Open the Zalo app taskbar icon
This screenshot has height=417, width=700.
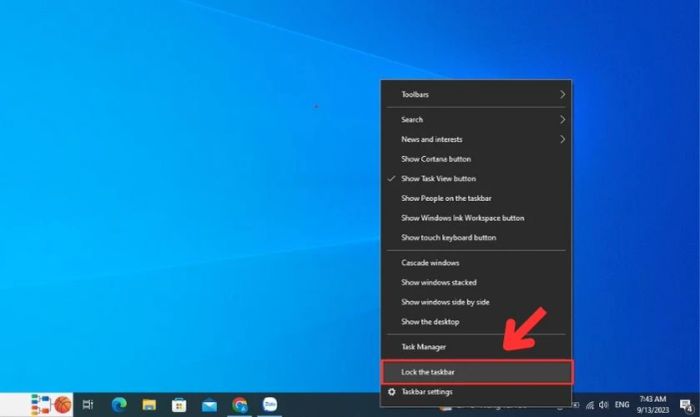(x=269, y=404)
